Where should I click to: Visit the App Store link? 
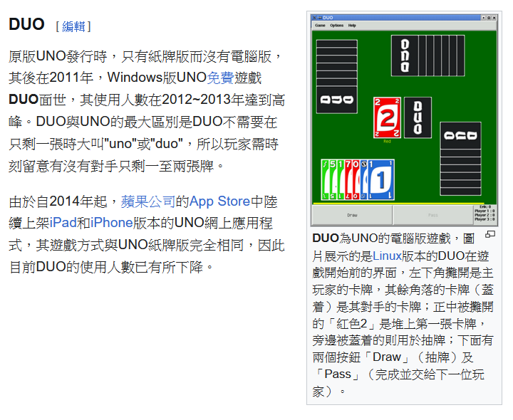[219, 201]
